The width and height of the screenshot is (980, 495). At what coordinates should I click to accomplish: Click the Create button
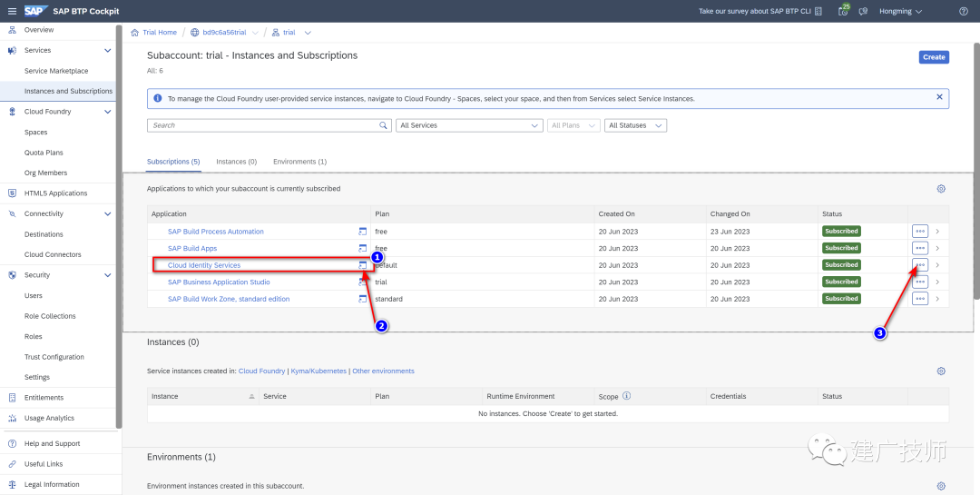pyautogui.click(x=934, y=57)
